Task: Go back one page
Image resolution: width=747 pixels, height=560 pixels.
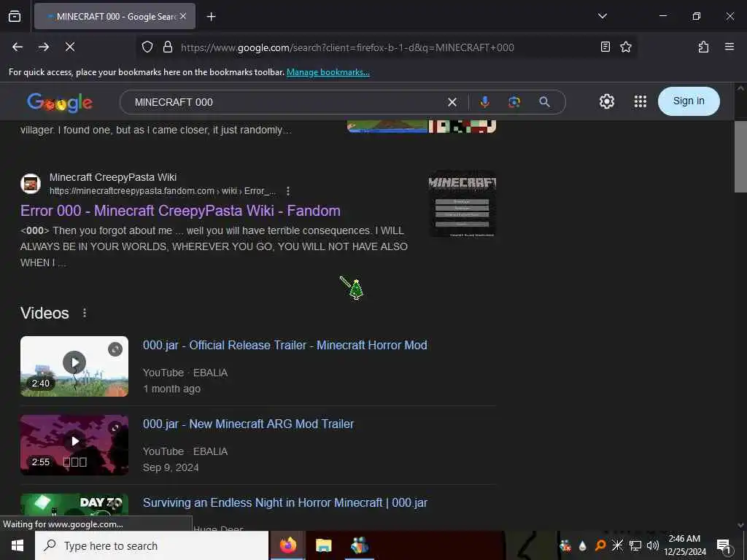Action: click(x=18, y=47)
